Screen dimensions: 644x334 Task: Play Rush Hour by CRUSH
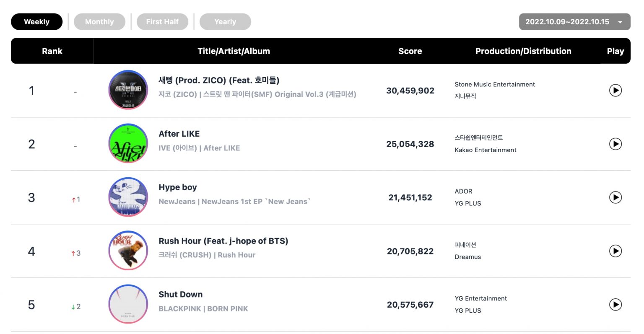point(615,251)
